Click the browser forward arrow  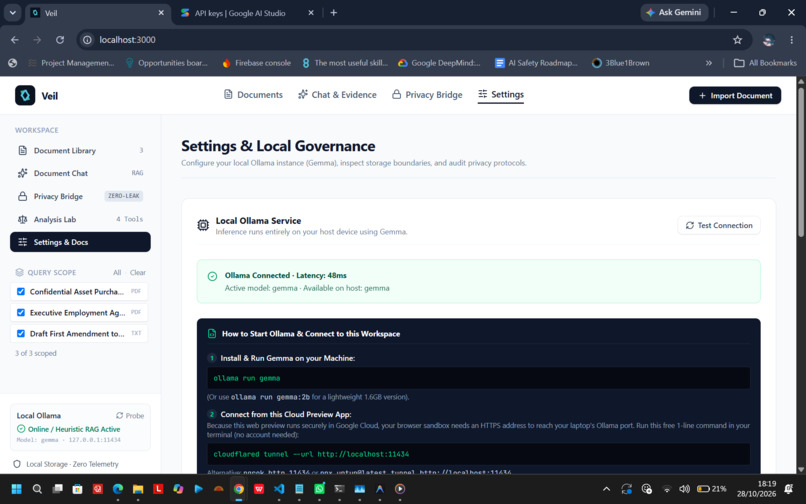tap(37, 40)
